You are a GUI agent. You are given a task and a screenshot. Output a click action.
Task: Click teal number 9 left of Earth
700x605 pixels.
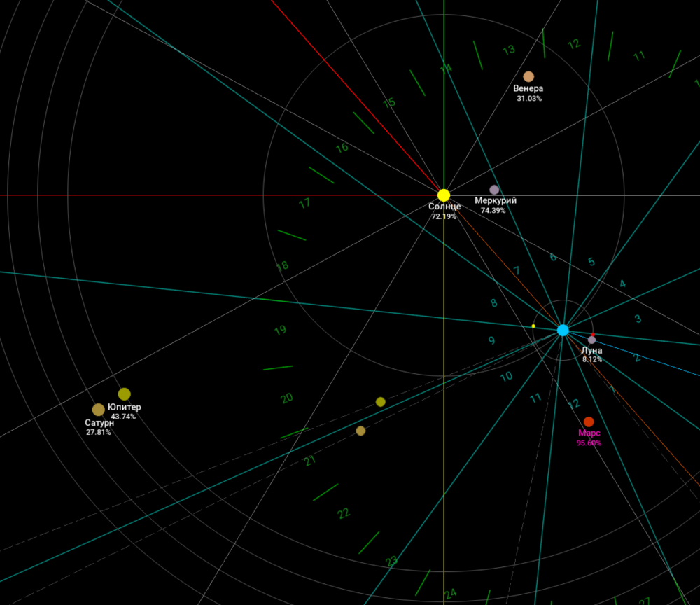pos(491,340)
